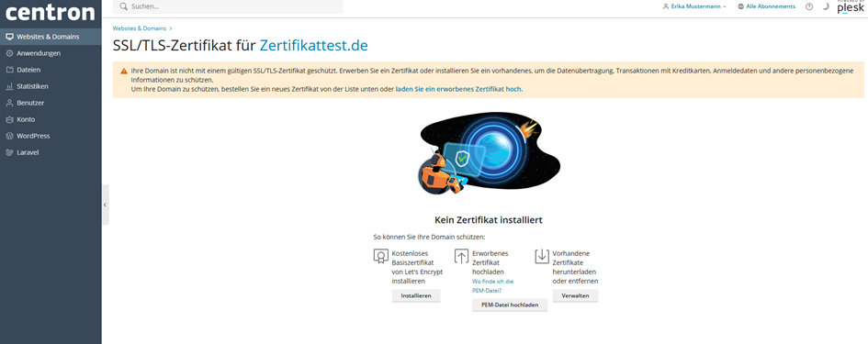
Task: Open Statistiken in sidebar
Action: [x=51, y=86]
